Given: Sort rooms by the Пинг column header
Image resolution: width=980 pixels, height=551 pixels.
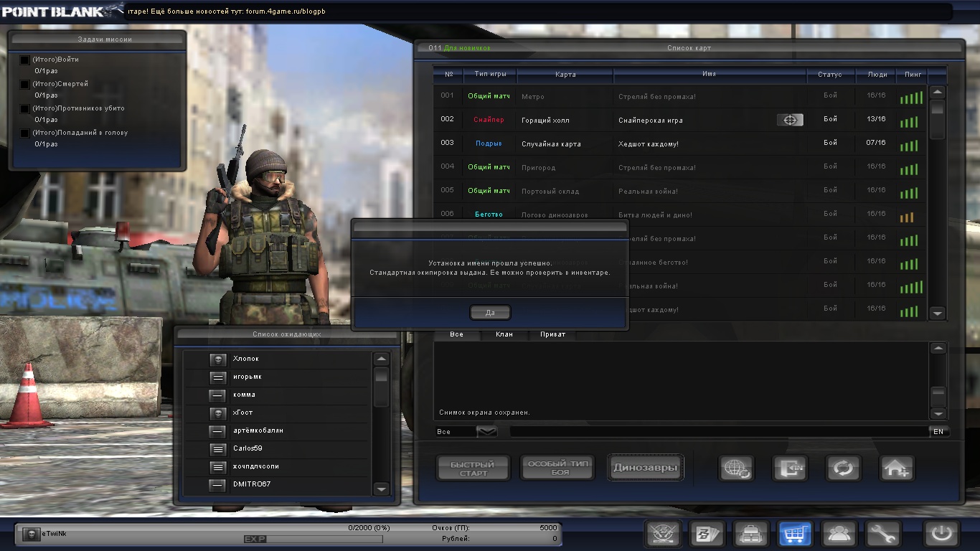Looking at the screenshot, I should [913, 75].
